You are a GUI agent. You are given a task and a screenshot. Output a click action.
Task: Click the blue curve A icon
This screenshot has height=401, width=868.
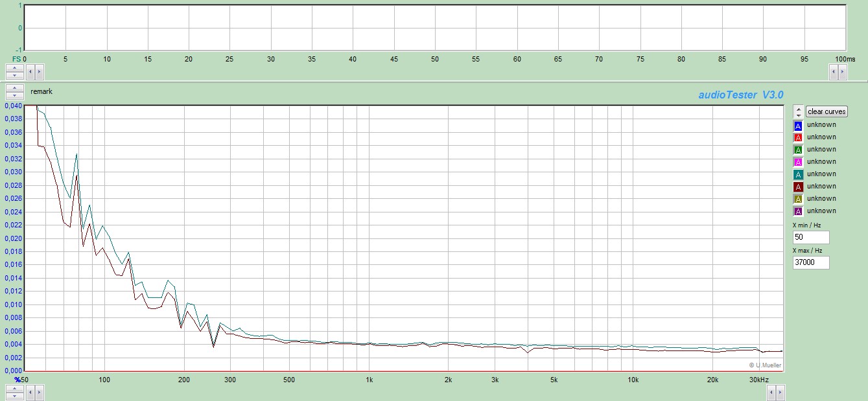tap(798, 126)
